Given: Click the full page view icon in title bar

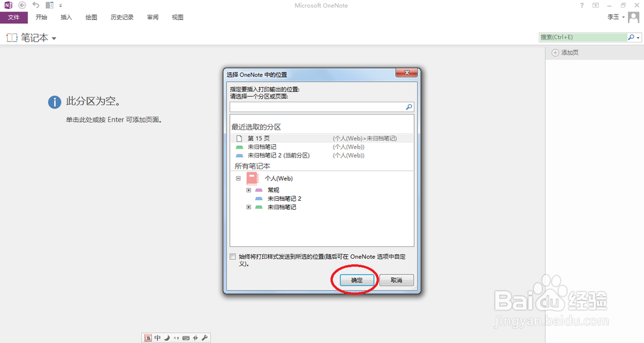Looking at the screenshot, I should (596, 5).
